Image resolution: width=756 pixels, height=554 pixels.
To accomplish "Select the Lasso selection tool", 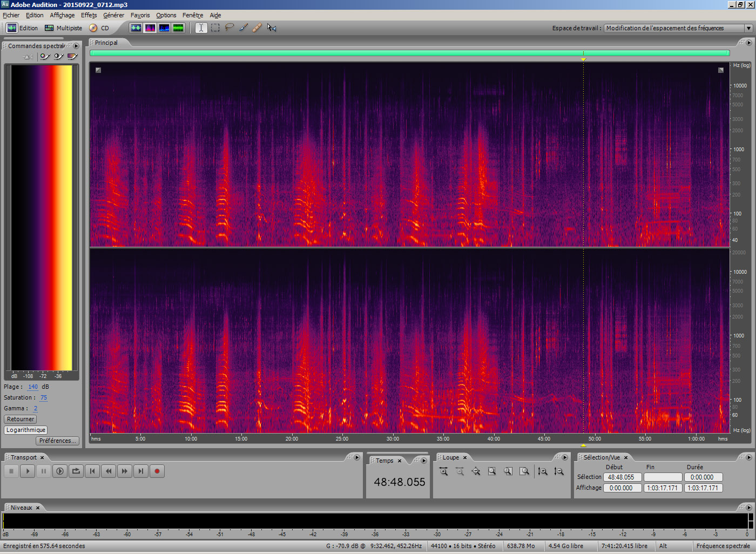I will pyautogui.click(x=230, y=28).
